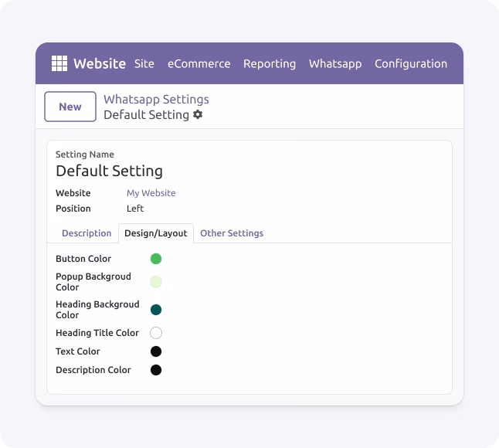
Task: Click the Button Color label
Action: point(83,259)
